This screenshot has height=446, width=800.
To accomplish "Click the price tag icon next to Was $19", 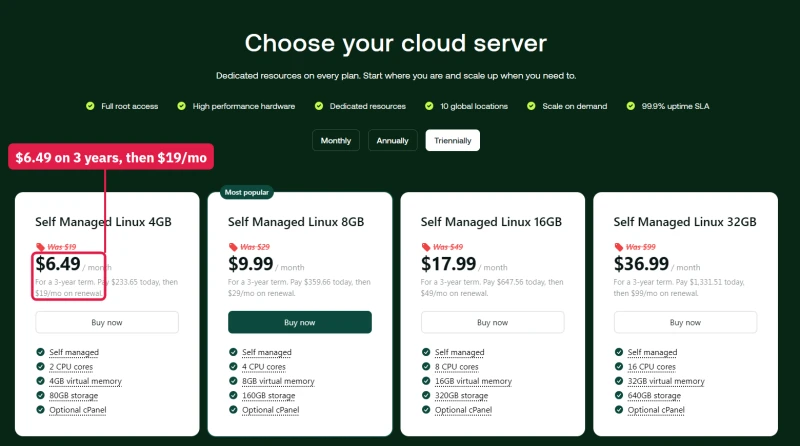I will click(40, 247).
